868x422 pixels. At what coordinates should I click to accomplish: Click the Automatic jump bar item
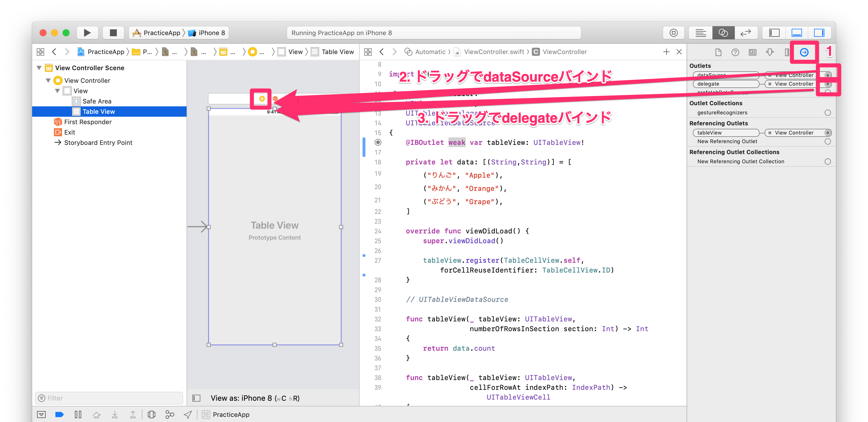430,52
